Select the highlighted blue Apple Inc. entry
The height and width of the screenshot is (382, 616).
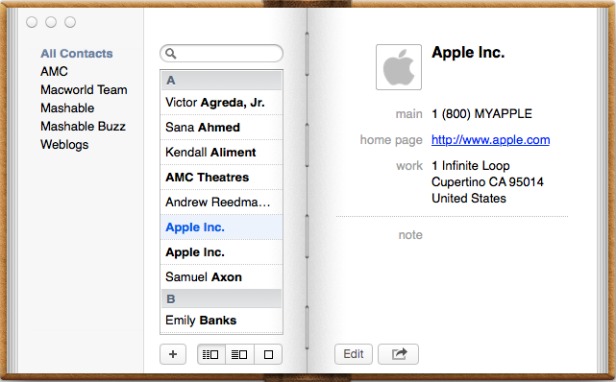coord(221,227)
